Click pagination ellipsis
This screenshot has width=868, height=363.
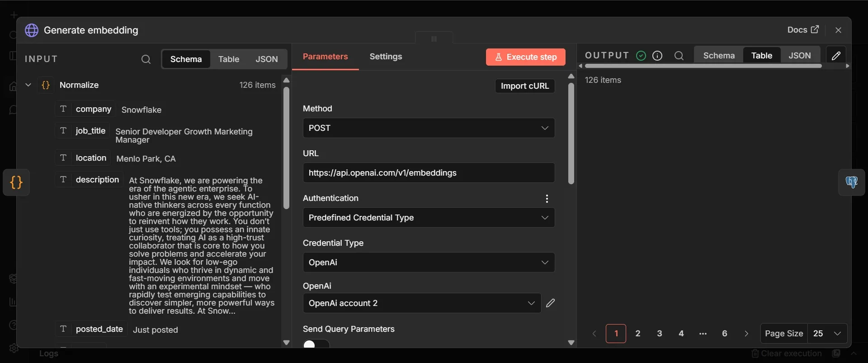click(x=703, y=334)
